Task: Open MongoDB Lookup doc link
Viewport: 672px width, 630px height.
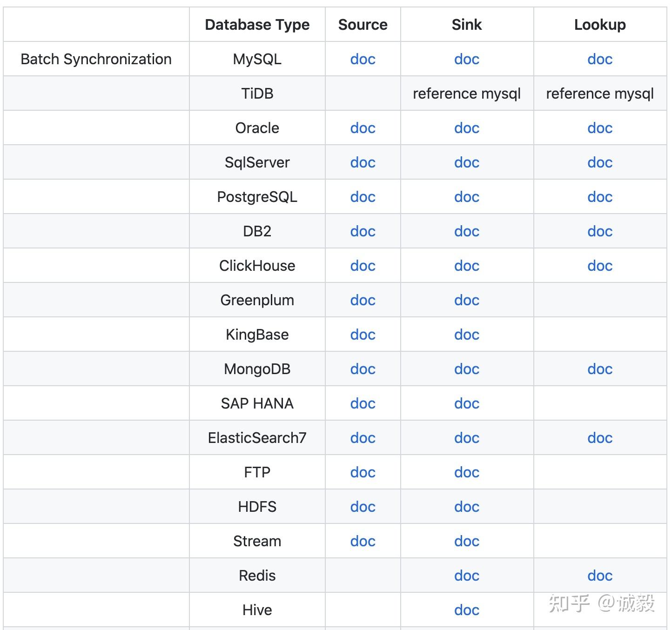Action: point(600,369)
